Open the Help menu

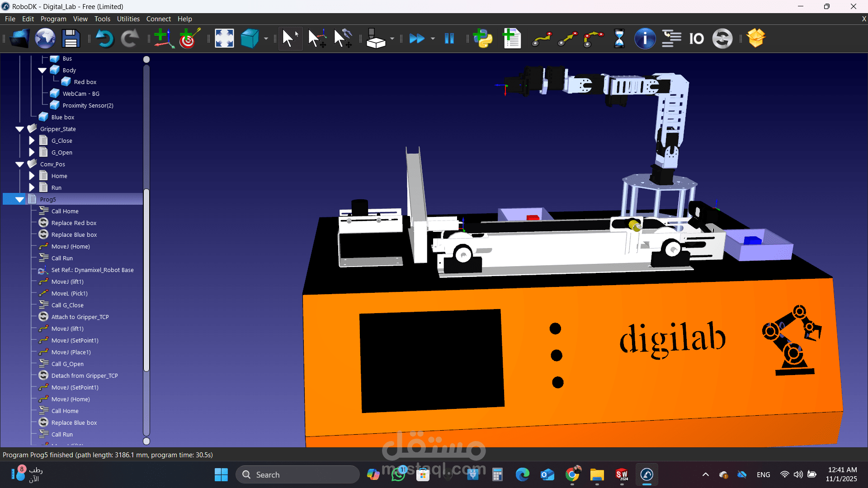tap(185, 19)
